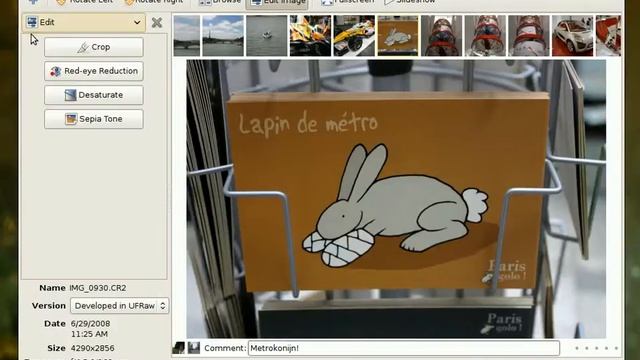Viewport: 640px width, 360px height.
Task: Start the Slideshow from the toolbar
Action: click(410, 2)
